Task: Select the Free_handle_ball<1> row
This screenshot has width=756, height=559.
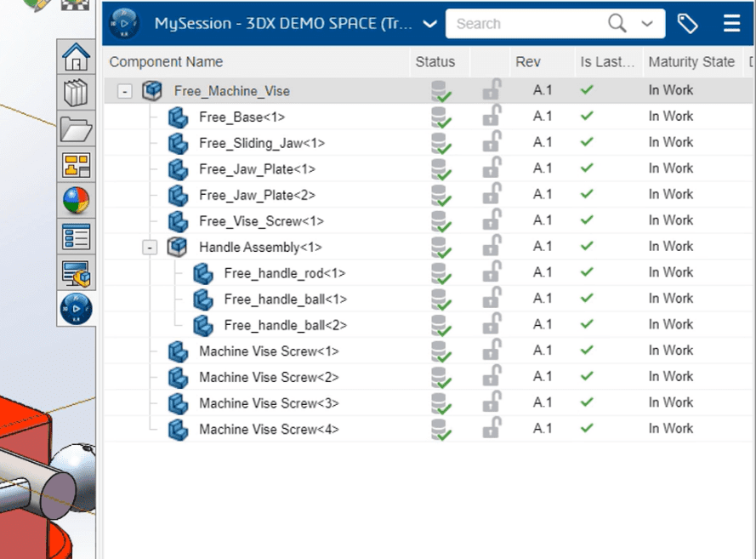Action: 429,299
